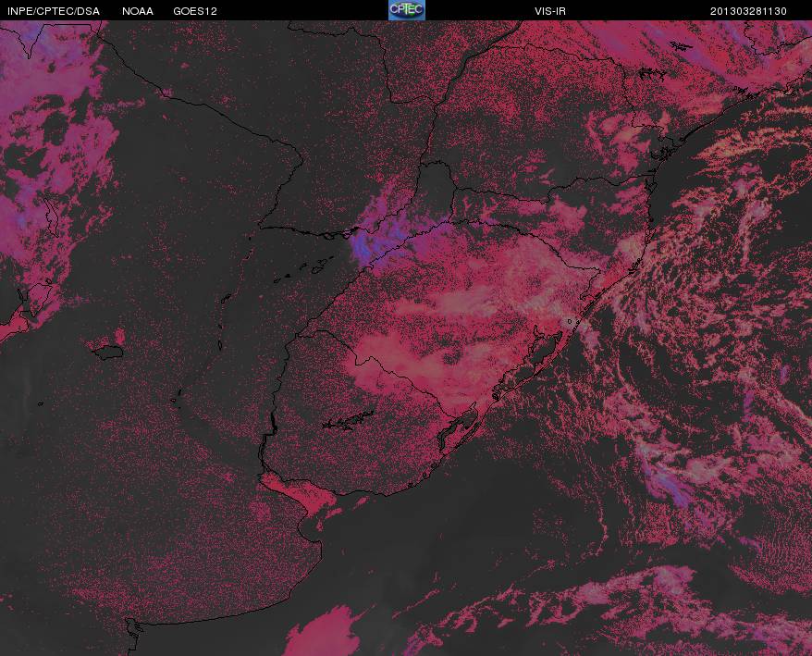Click the CPTEC logo in the header

[407, 10]
